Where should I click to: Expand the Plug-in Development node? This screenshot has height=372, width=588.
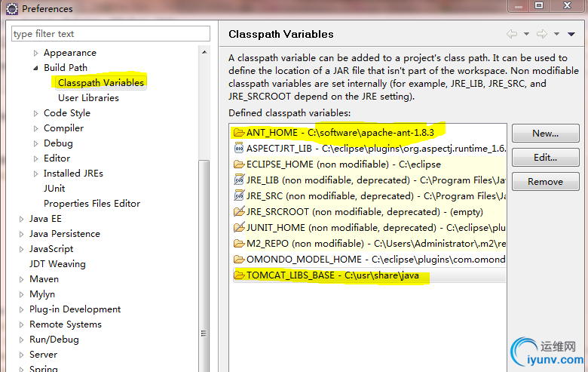pyautogui.click(x=21, y=309)
